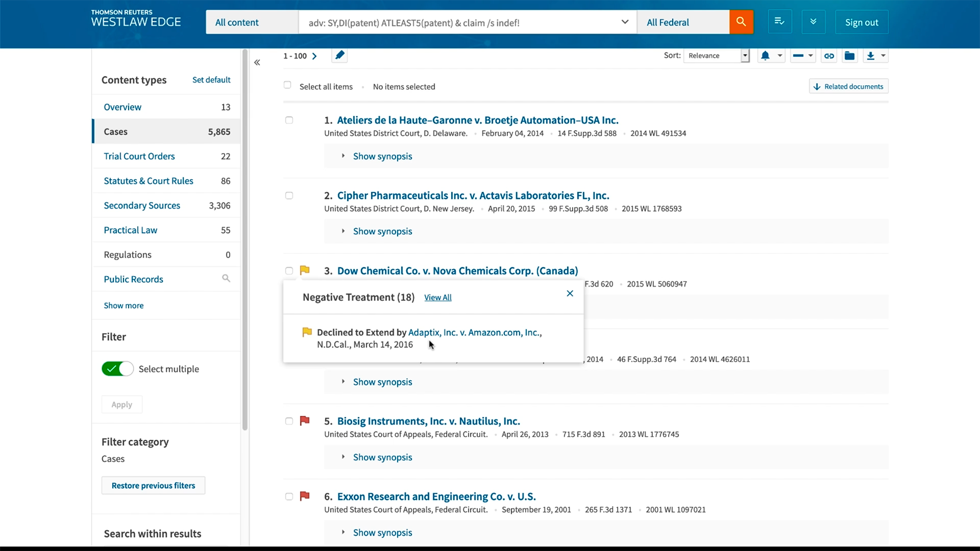The width and height of the screenshot is (980, 551).
Task: Toggle the Select multiple filter switch
Action: [x=117, y=369]
